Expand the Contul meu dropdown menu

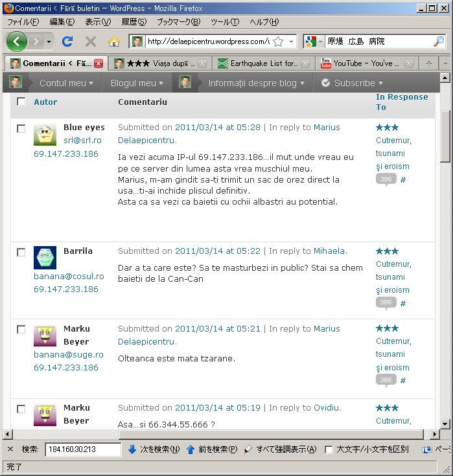click(x=65, y=83)
